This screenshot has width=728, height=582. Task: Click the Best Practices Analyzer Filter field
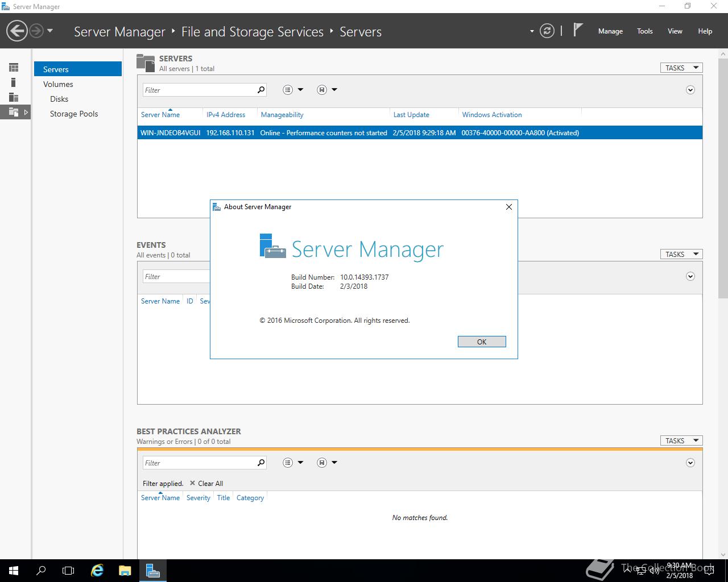[198, 463]
